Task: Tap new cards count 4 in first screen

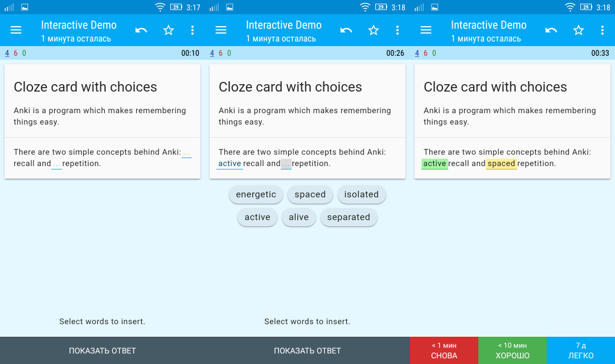Action: 7,53
